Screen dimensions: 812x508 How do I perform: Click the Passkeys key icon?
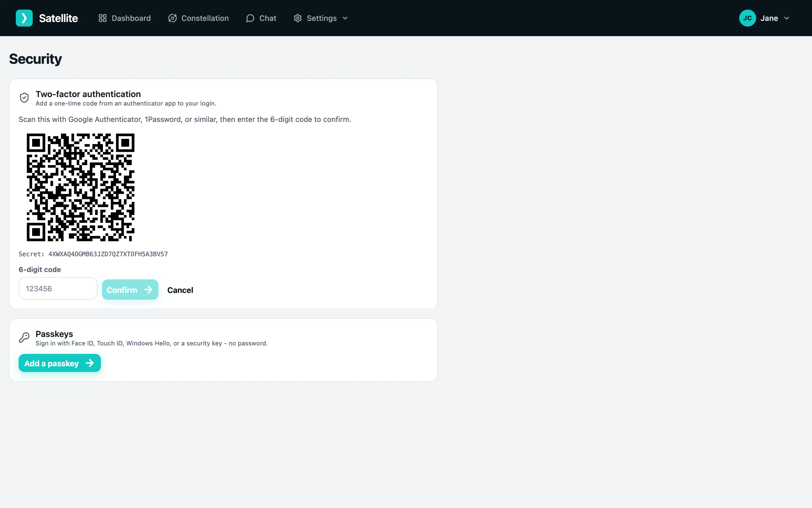pos(24,338)
